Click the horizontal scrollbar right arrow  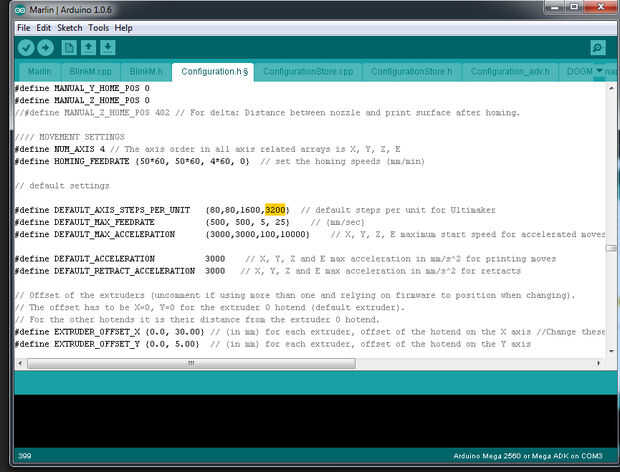[598, 363]
